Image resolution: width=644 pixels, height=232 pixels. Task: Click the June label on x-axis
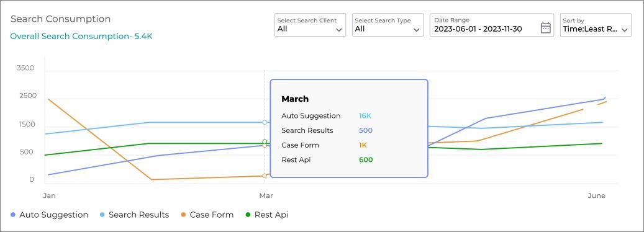(x=596, y=196)
